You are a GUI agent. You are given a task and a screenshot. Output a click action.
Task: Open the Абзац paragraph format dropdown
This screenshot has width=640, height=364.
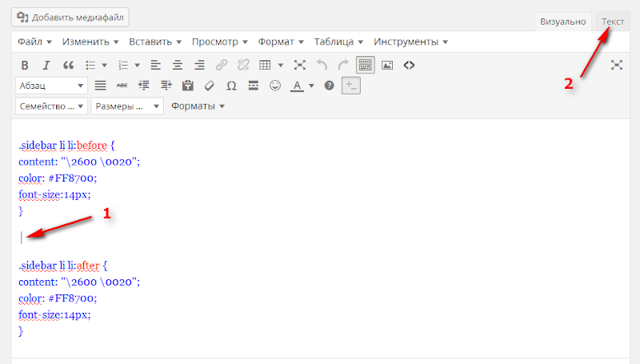(x=51, y=86)
